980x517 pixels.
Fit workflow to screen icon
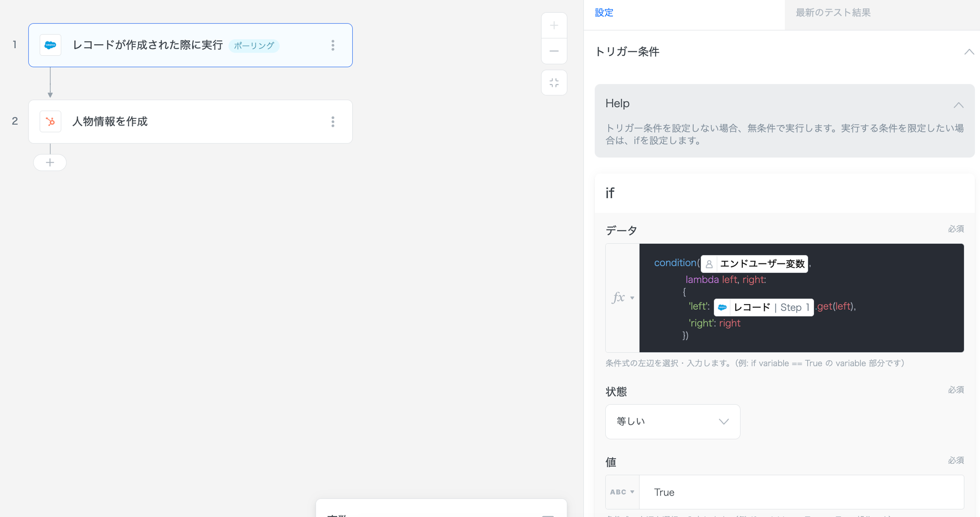coord(554,83)
